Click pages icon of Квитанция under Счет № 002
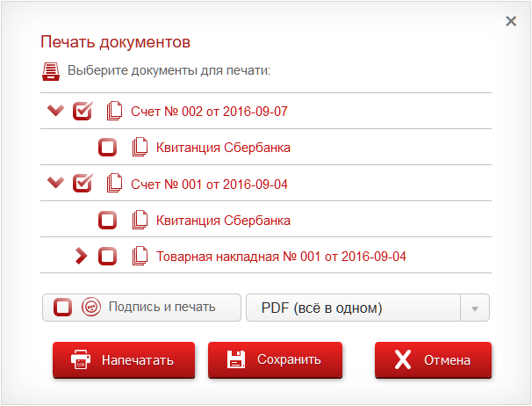This screenshot has height=406, width=532. tap(140, 147)
